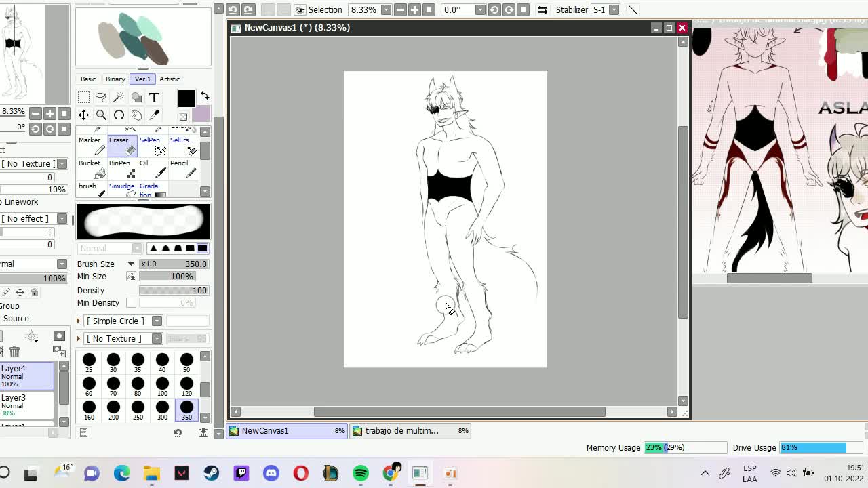Viewport: 868px width, 488px height.
Task: Pick the 25 brush size preset
Action: pos(89,363)
